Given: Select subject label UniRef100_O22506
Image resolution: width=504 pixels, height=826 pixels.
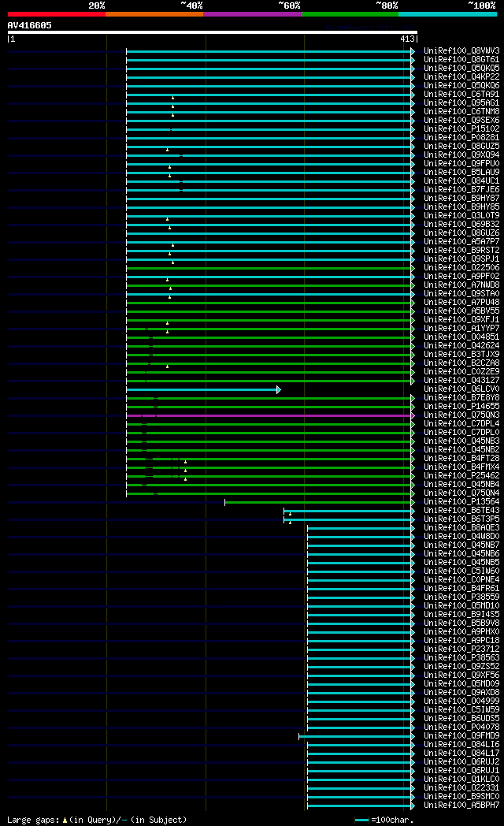Looking at the screenshot, I should [x=461, y=268].
